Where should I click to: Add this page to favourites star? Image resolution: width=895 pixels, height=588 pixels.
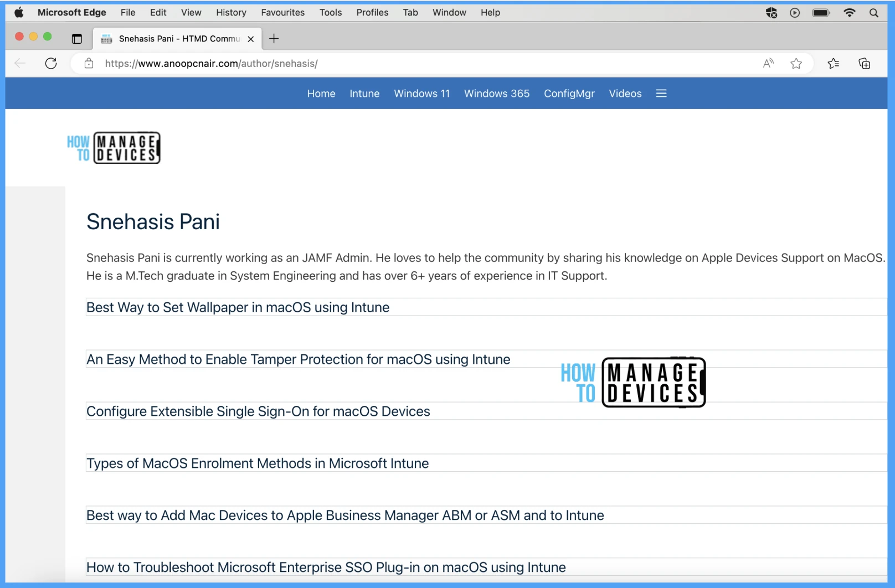796,63
